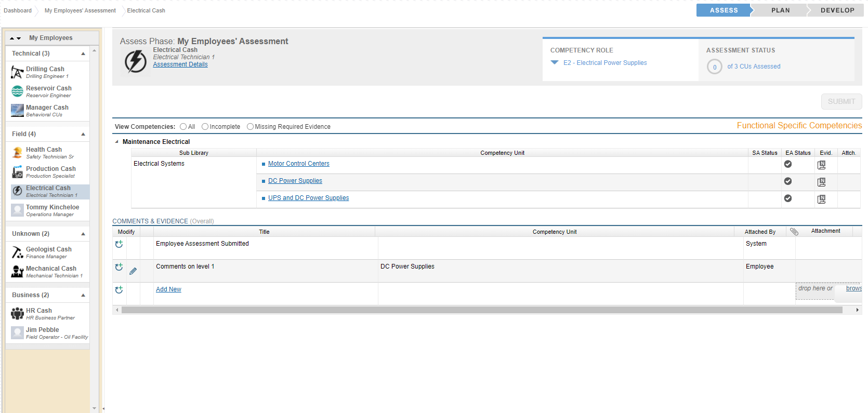Click the horizontal scrollbar under the comments table
Screen dimensions: 868x413
click(481, 310)
